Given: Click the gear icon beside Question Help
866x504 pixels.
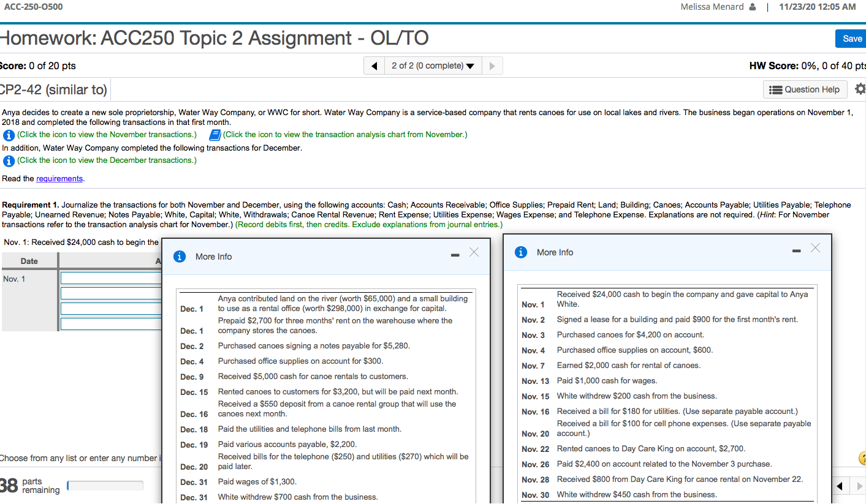Looking at the screenshot, I should pos(860,89).
